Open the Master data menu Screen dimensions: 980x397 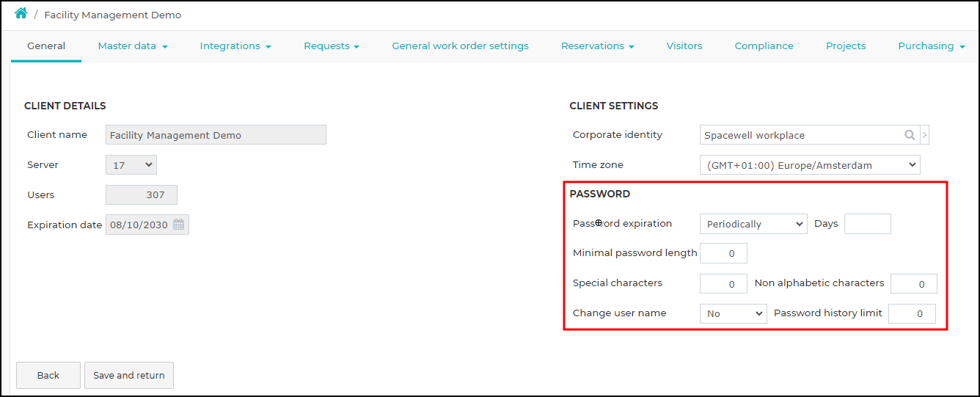tap(133, 46)
